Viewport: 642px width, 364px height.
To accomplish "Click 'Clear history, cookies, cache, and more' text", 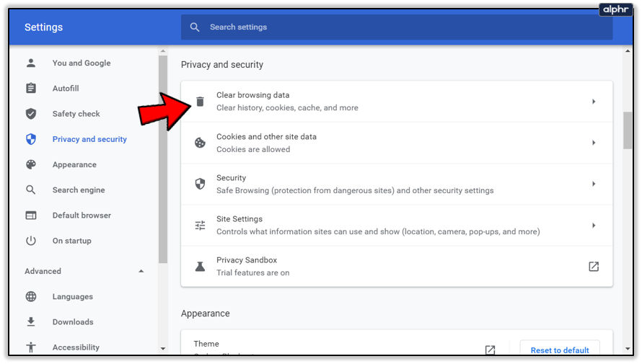I will coord(287,107).
